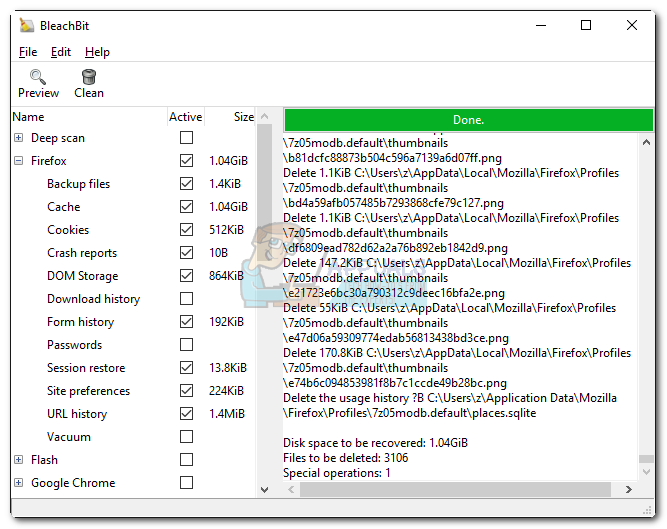The image size is (667, 529).
Task: Enable the Passwords checkbox
Action: click(186, 344)
